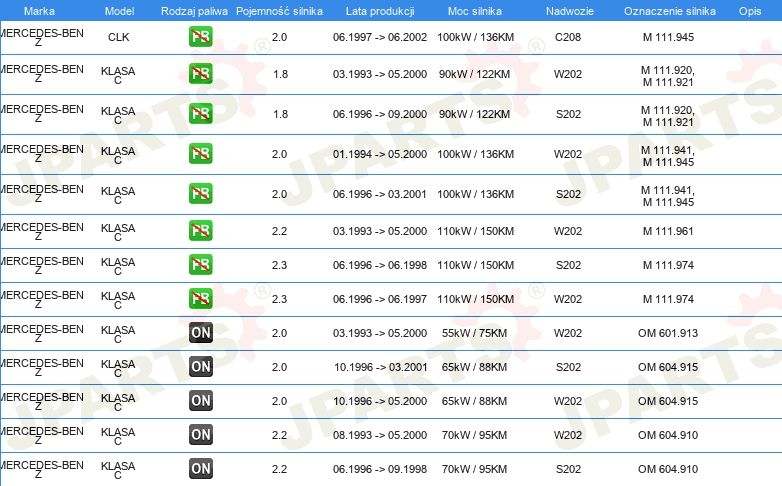Click the W202 cell in the M 111.961 row
The width and height of the screenshot is (782, 486).
pyautogui.click(x=568, y=231)
